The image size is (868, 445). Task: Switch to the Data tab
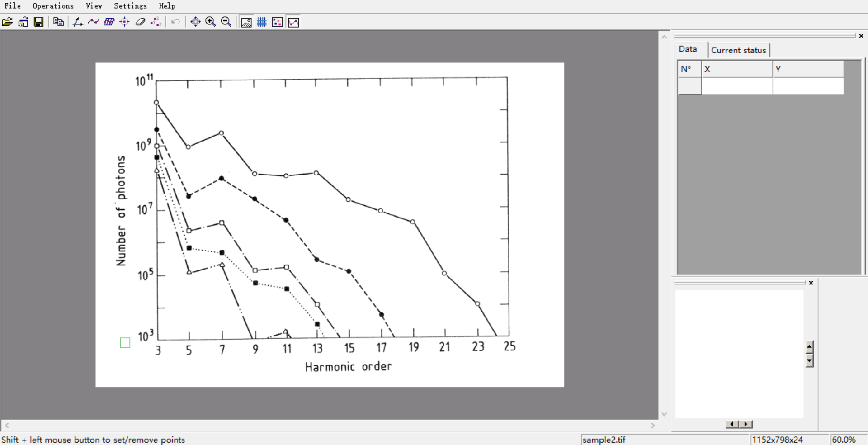pos(688,49)
